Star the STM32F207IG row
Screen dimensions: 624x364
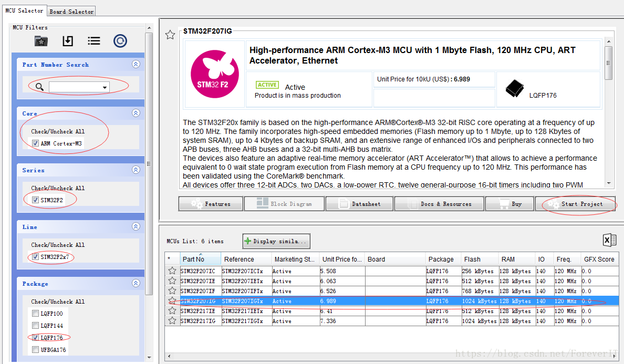(172, 301)
